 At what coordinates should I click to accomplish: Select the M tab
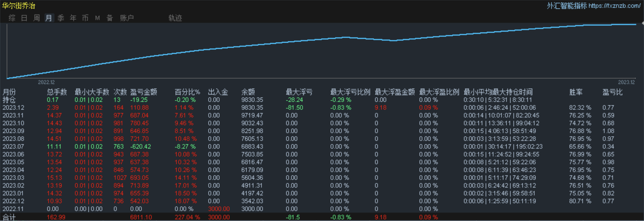point(98,18)
